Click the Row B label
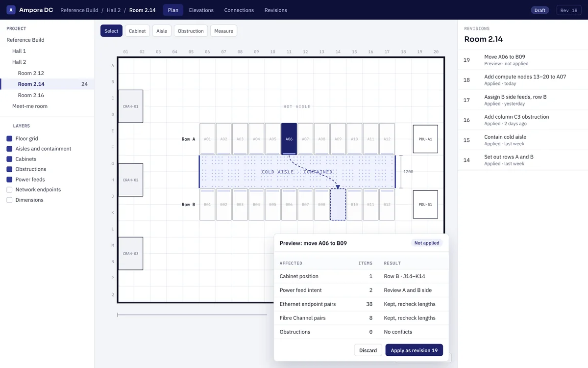588x368 pixels. (188, 205)
